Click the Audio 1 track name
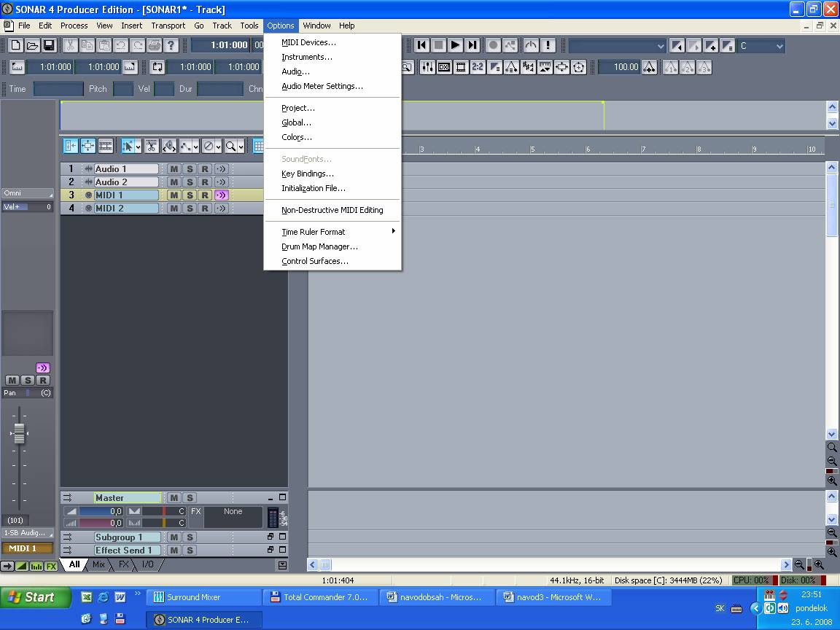The width and height of the screenshot is (840, 630). (x=126, y=169)
